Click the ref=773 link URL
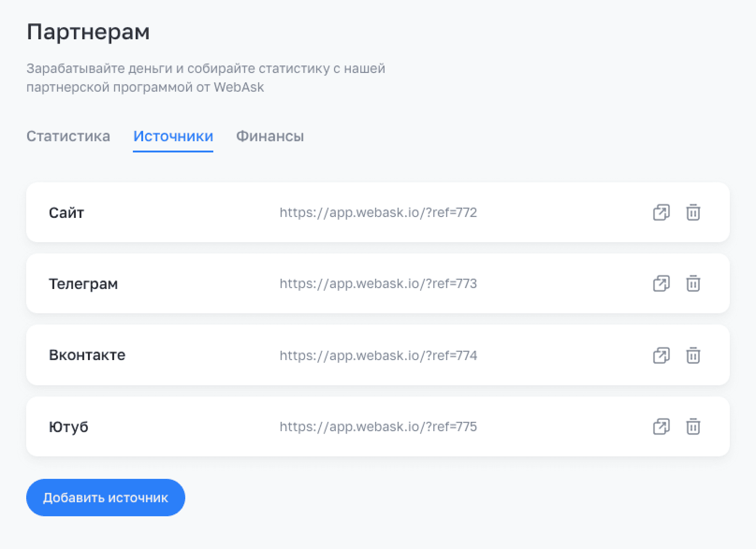The height and width of the screenshot is (549, 756). tap(378, 283)
